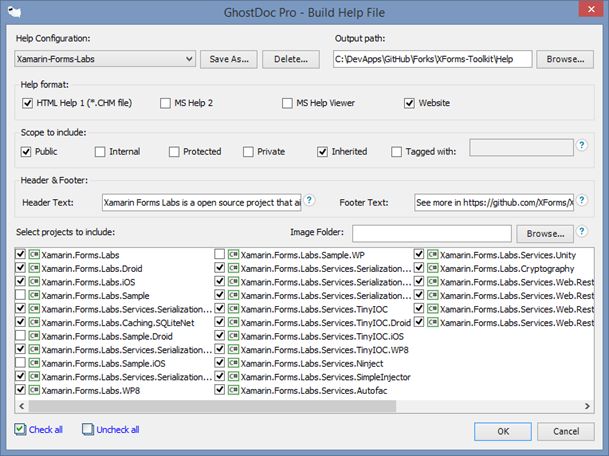Toggle the Protected scope checkbox

174,152
